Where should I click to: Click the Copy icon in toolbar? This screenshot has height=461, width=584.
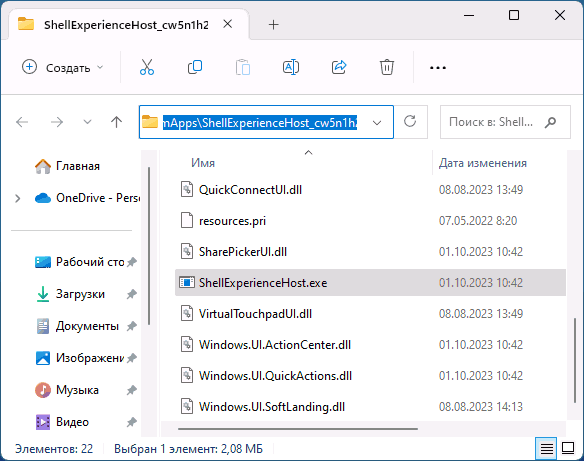click(x=195, y=67)
